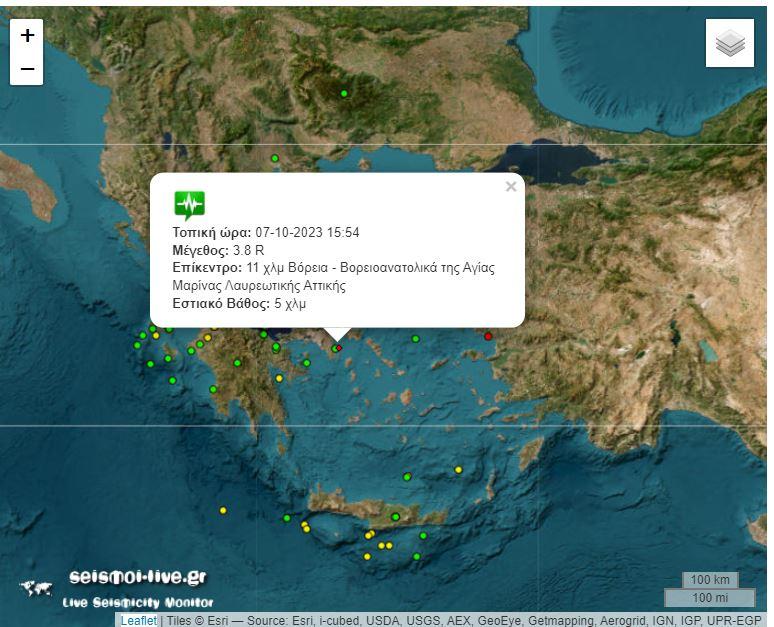Select the northernmost green marker in Bulgaria
The height and width of the screenshot is (627, 774).
pos(344,94)
